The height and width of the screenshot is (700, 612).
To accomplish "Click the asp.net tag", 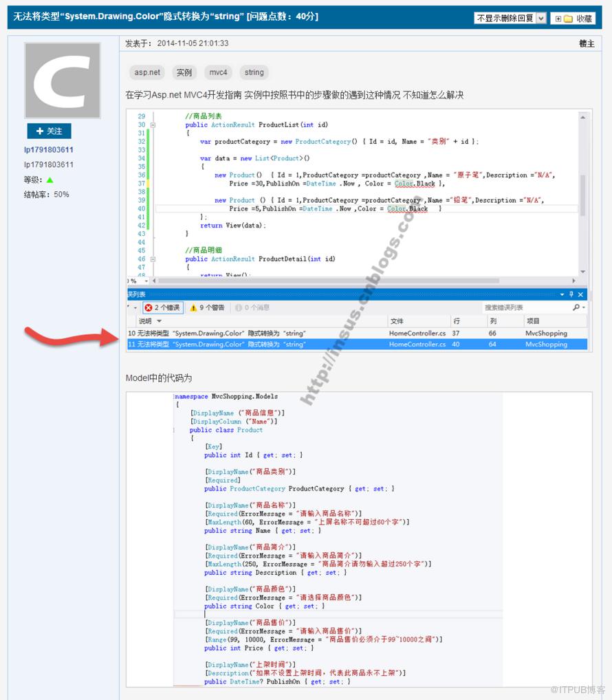I will tap(147, 72).
